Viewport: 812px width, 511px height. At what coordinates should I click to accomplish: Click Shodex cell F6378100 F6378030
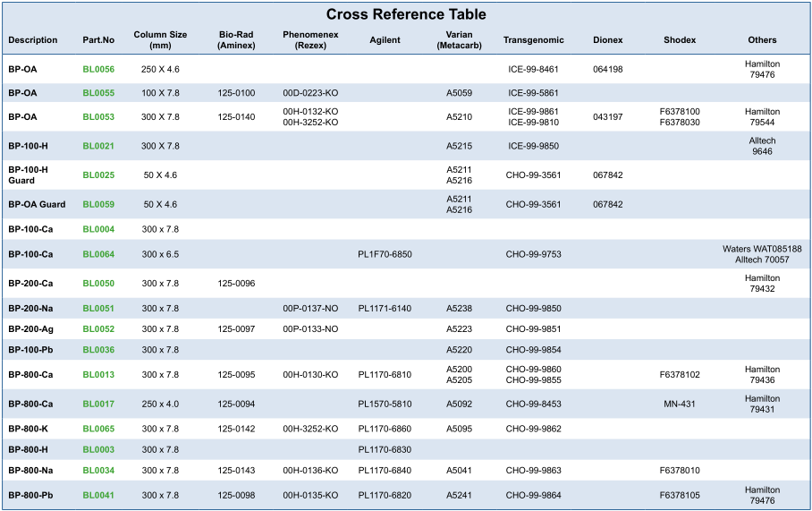[680, 117]
